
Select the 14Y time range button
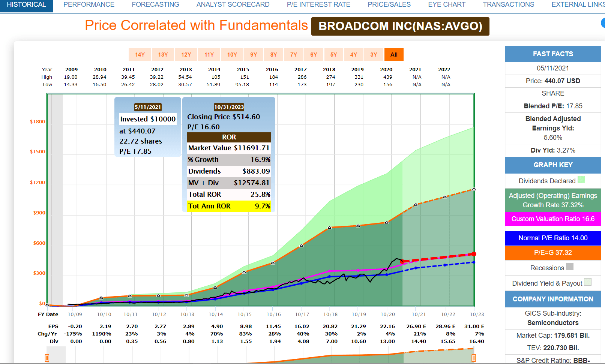pos(140,55)
